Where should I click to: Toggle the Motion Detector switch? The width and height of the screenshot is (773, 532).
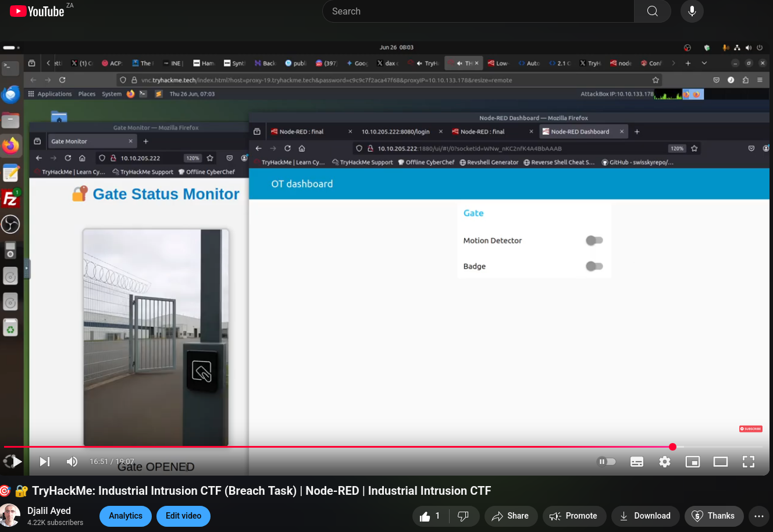[594, 241]
